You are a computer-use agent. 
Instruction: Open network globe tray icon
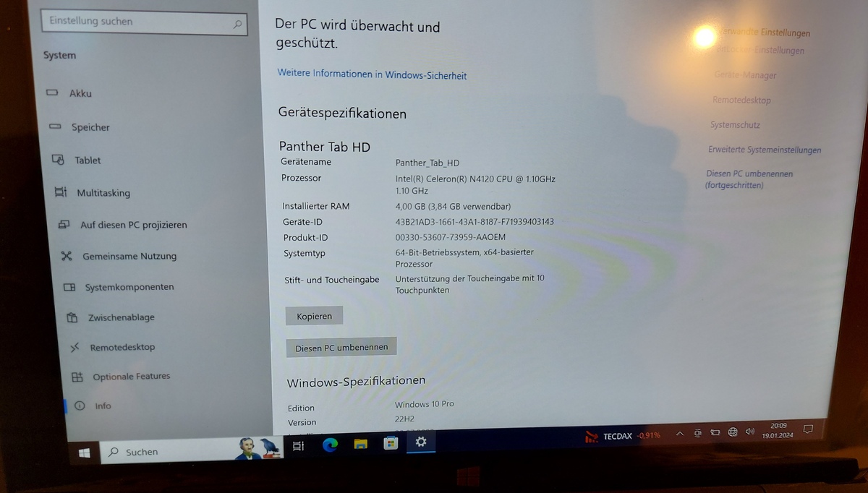point(732,432)
